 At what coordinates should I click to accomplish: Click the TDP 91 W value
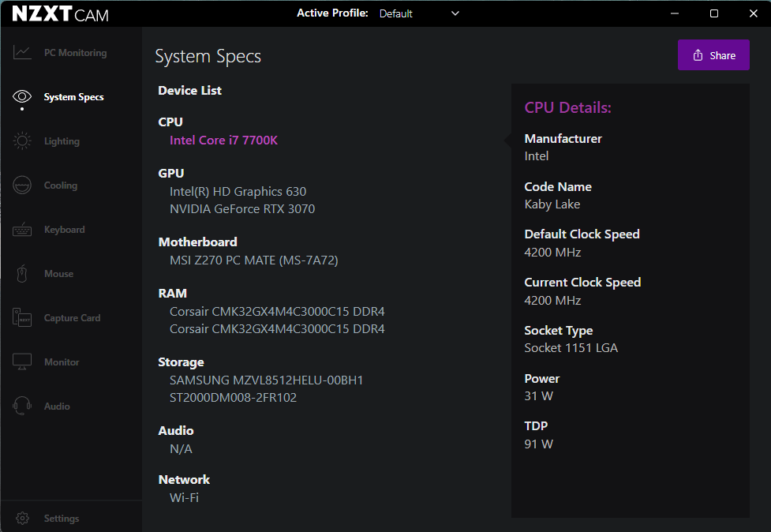pos(538,444)
